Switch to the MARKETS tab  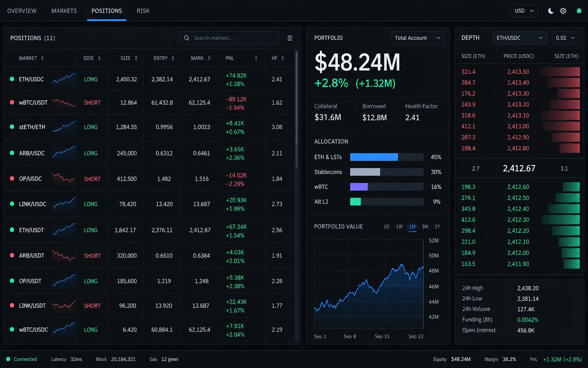64,11
